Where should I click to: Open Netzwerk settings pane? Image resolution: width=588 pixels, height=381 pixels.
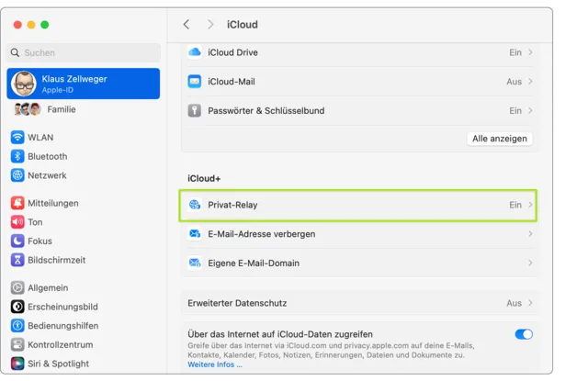click(x=84, y=175)
